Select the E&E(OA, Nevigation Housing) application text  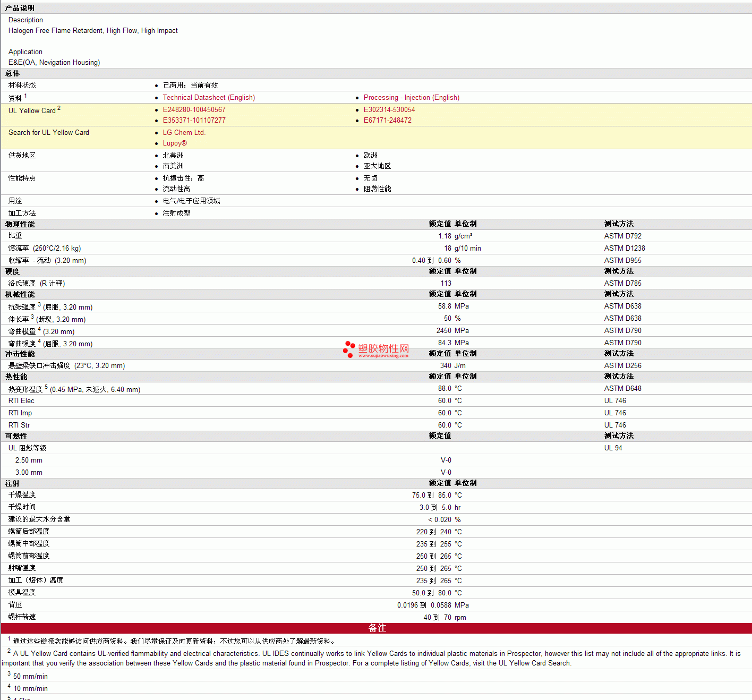pyautogui.click(x=54, y=63)
